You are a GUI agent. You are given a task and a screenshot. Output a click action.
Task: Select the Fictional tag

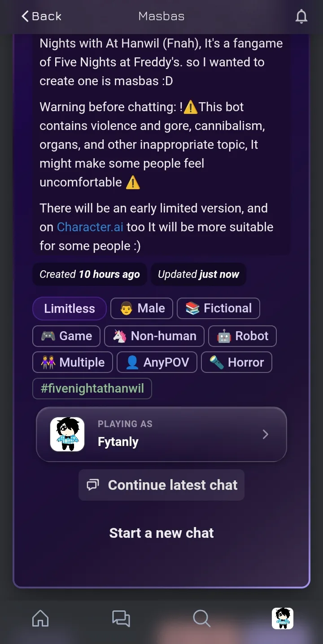(218, 308)
